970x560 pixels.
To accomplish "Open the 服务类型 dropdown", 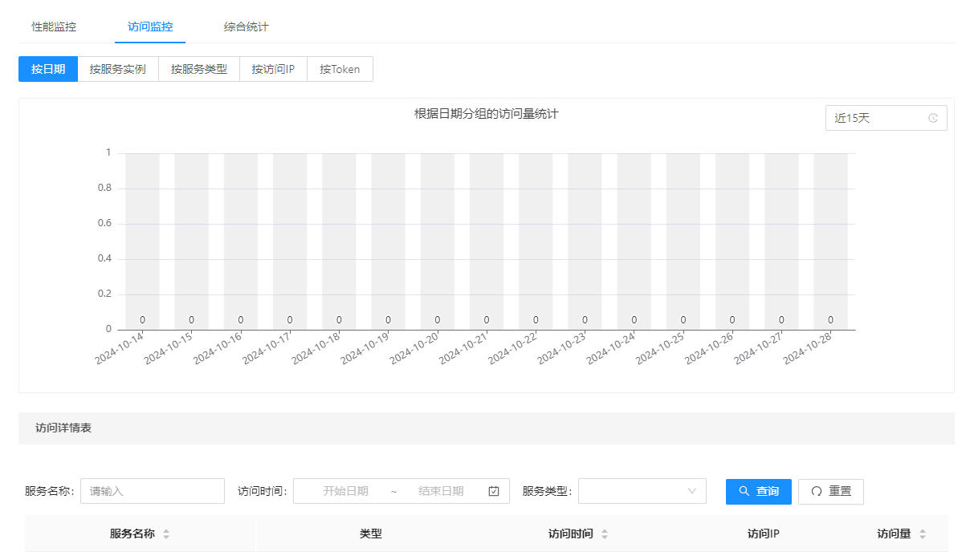I will (642, 491).
